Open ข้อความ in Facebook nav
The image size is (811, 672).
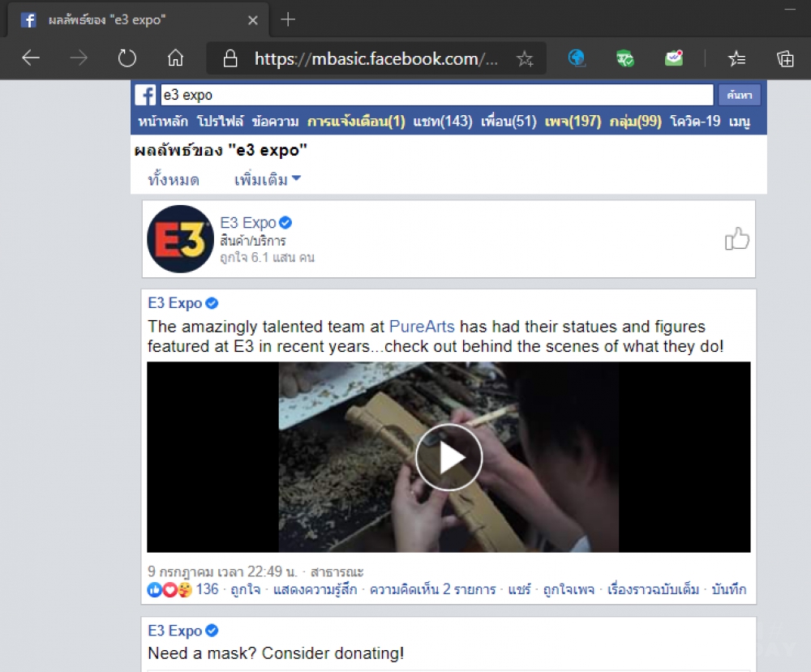[x=275, y=121]
